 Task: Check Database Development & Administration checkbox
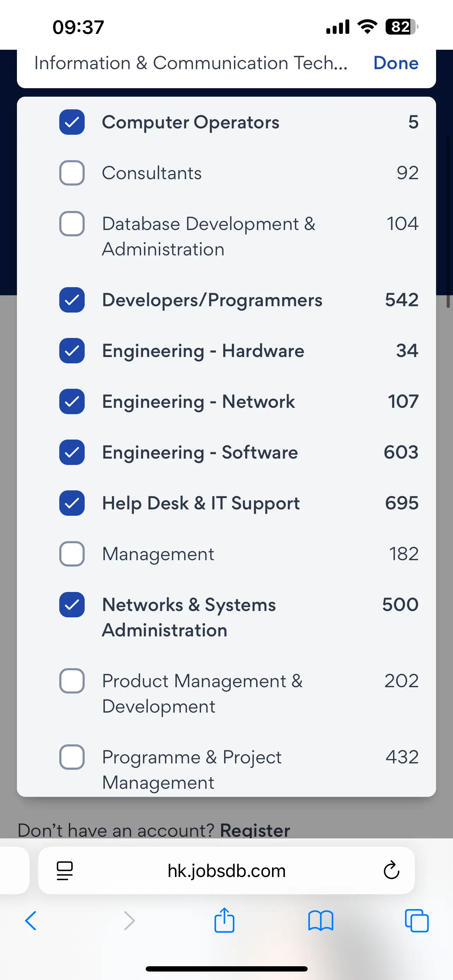[72, 224]
